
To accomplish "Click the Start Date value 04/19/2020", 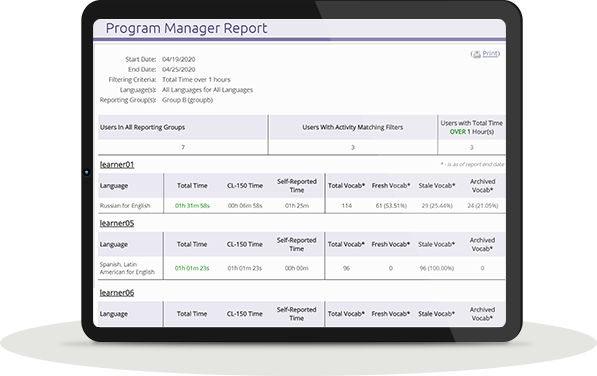I will [179, 59].
